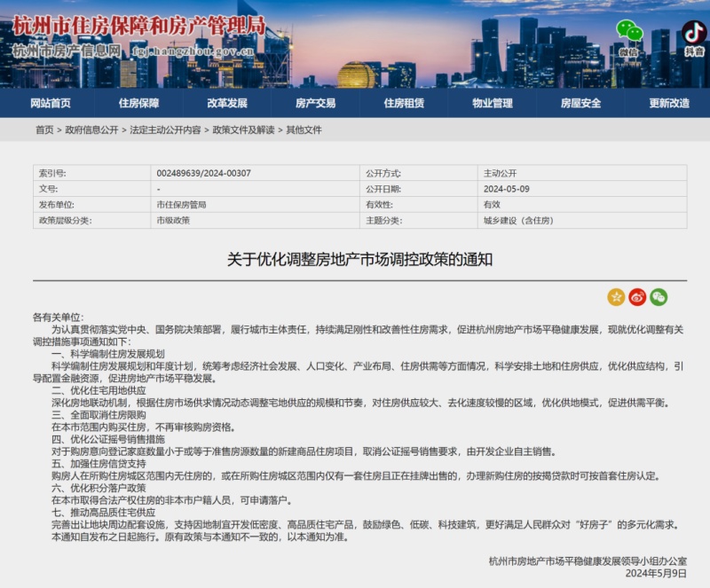Click heading 七、推动高品质住宅供应
The image size is (710, 588).
pyautogui.click(x=104, y=513)
